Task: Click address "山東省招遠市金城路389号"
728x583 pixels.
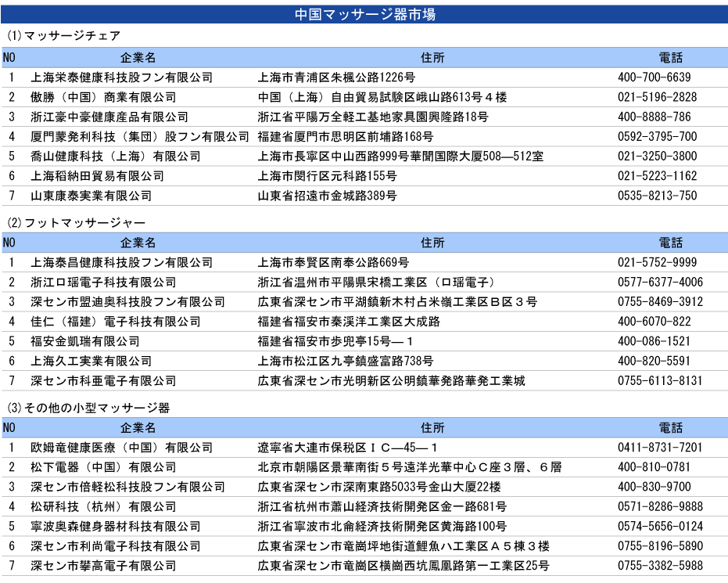Action: pos(328,196)
